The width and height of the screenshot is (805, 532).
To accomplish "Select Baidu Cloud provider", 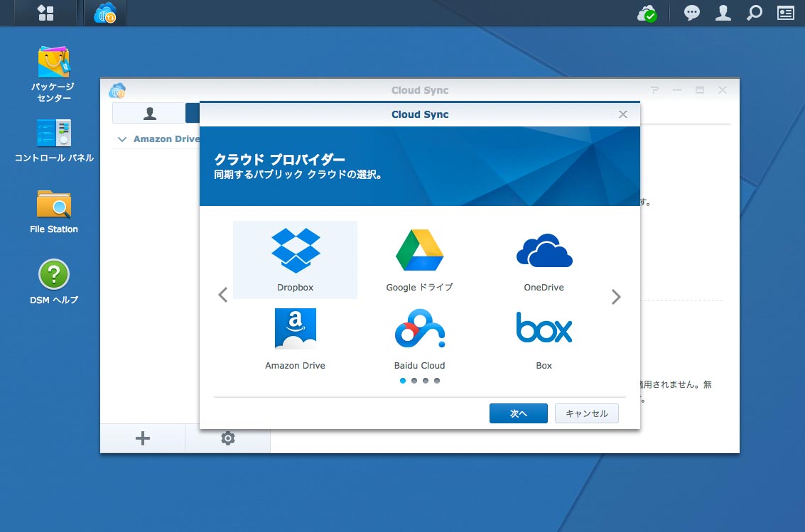I will (x=419, y=337).
